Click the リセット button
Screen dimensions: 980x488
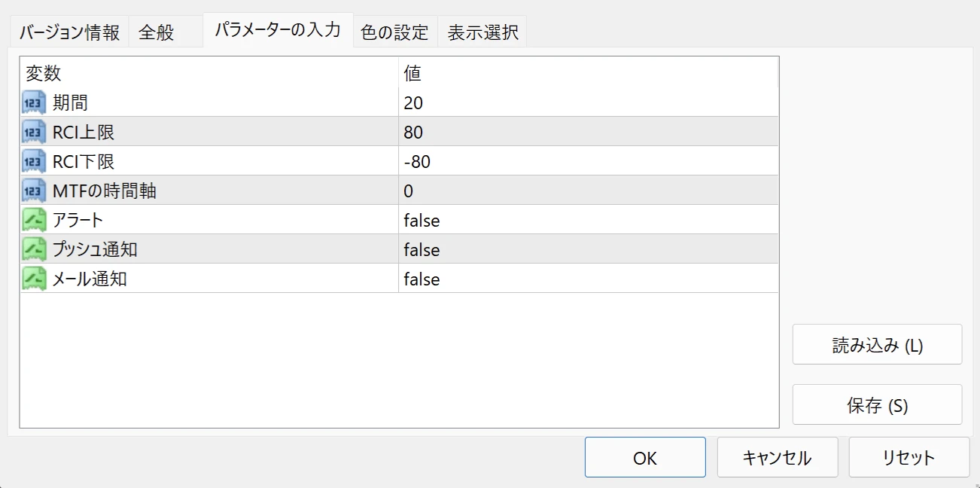pos(908,457)
